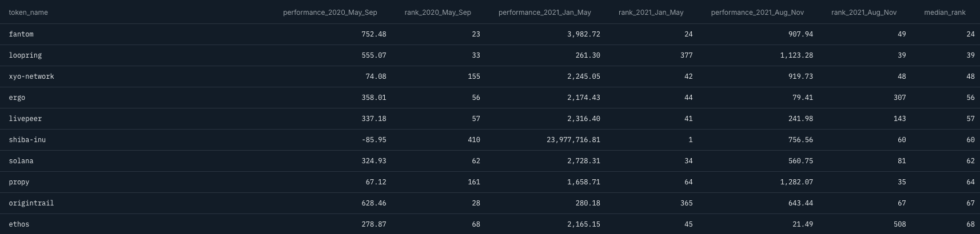The height and width of the screenshot is (234, 980).
Task: Click the performance_2021_Aug_Nov column header
Action: [x=757, y=13]
